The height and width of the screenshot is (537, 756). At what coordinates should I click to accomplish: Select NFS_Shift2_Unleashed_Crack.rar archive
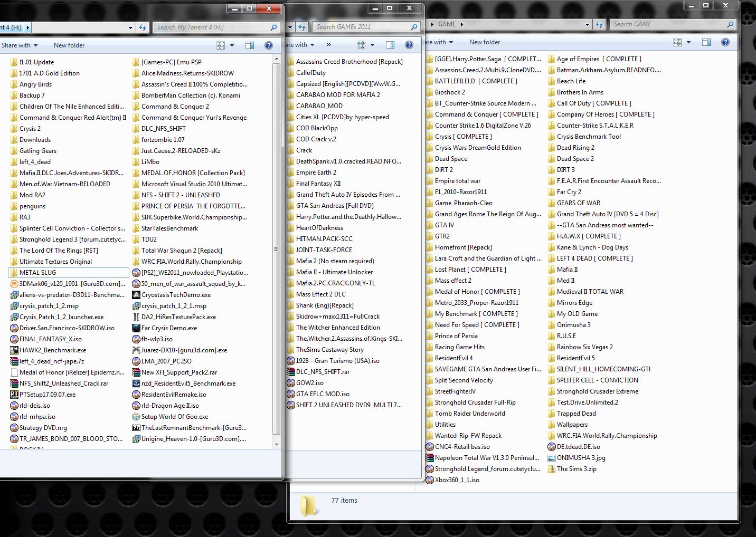coord(59,383)
